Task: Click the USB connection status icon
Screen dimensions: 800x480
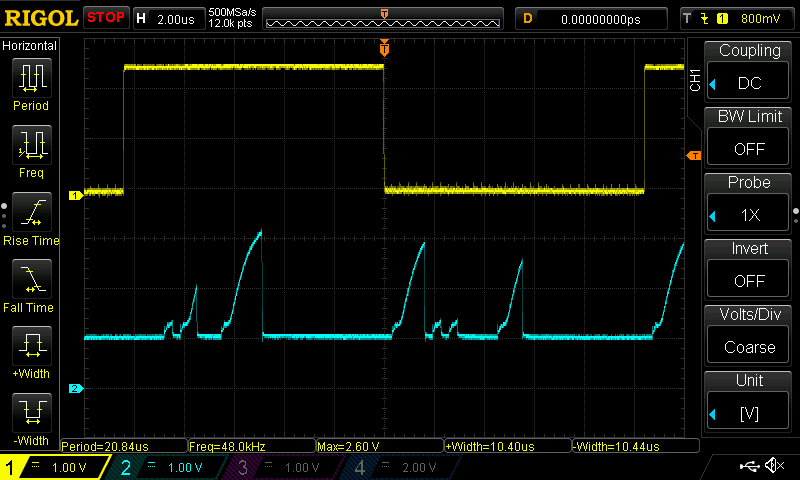Action: (x=749, y=466)
